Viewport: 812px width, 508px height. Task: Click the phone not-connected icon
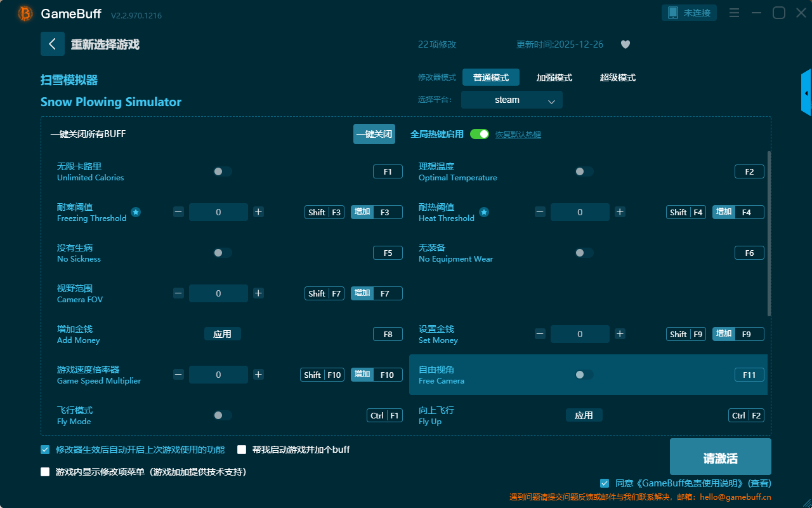click(673, 13)
